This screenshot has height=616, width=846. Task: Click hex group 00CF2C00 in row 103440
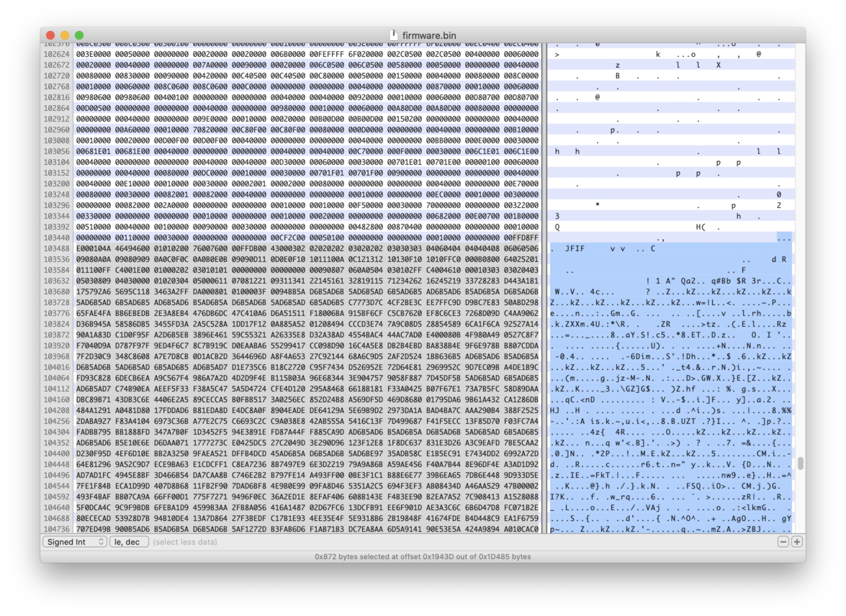point(288,238)
